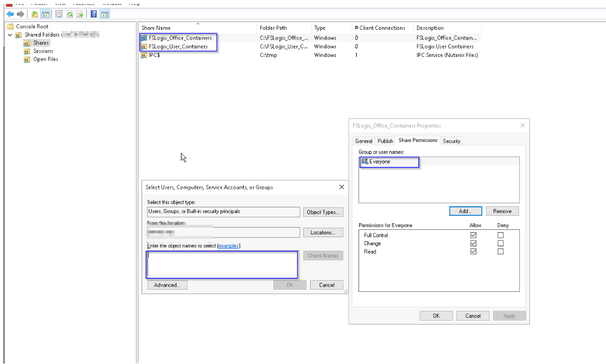Switch to the General tab
This screenshot has height=364, width=606.
(x=364, y=141)
